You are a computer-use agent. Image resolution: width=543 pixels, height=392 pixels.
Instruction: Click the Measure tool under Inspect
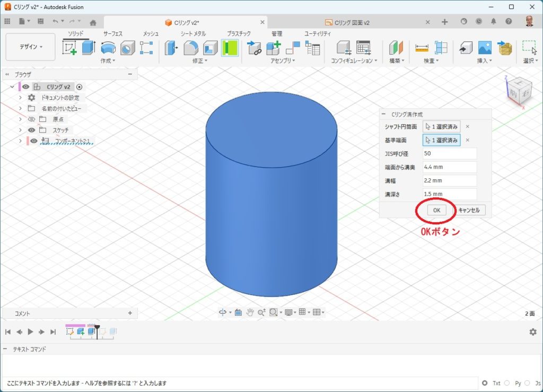[x=422, y=48]
